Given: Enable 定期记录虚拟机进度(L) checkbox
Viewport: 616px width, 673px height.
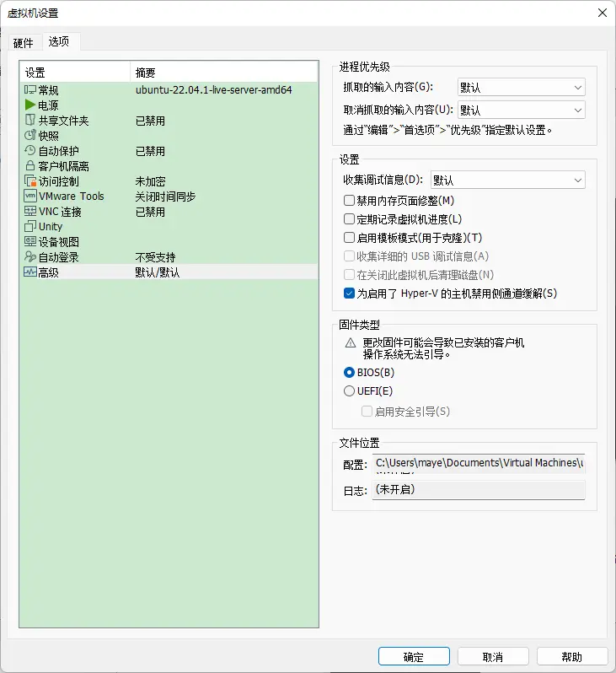Looking at the screenshot, I should [x=349, y=219].
